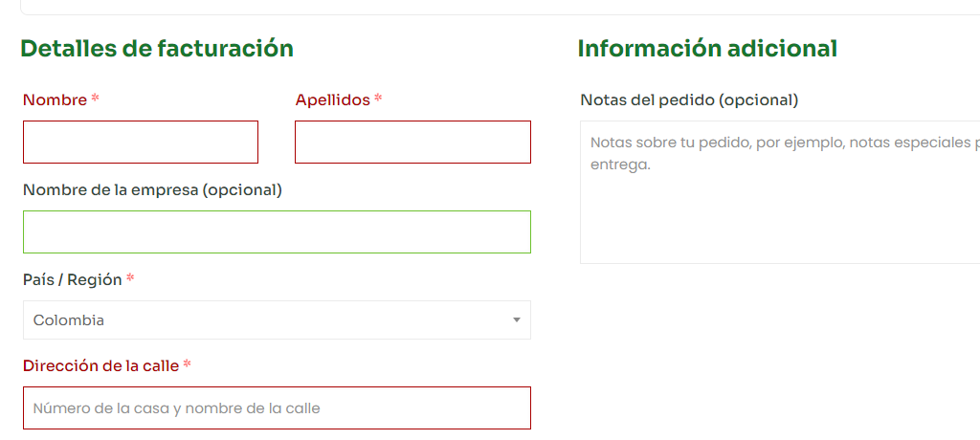Click the Nombre text input field

(141, 142)
